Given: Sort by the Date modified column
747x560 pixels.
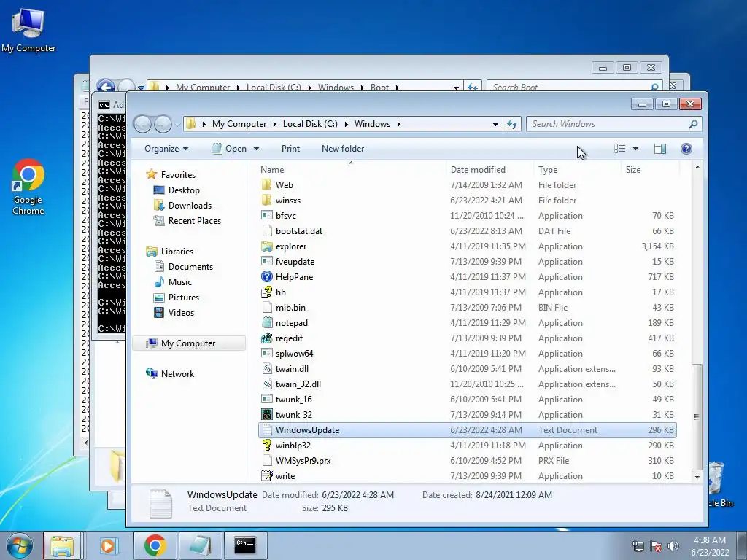Looking at the screenshot, I should pyautogui.click(x=489, y=169).
